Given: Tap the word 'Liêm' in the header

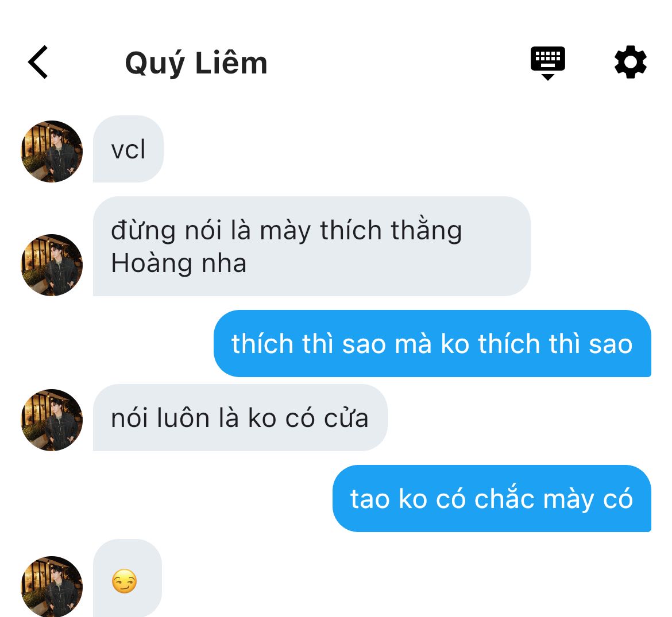Looking at the screenshot, I should coord(231,63).
